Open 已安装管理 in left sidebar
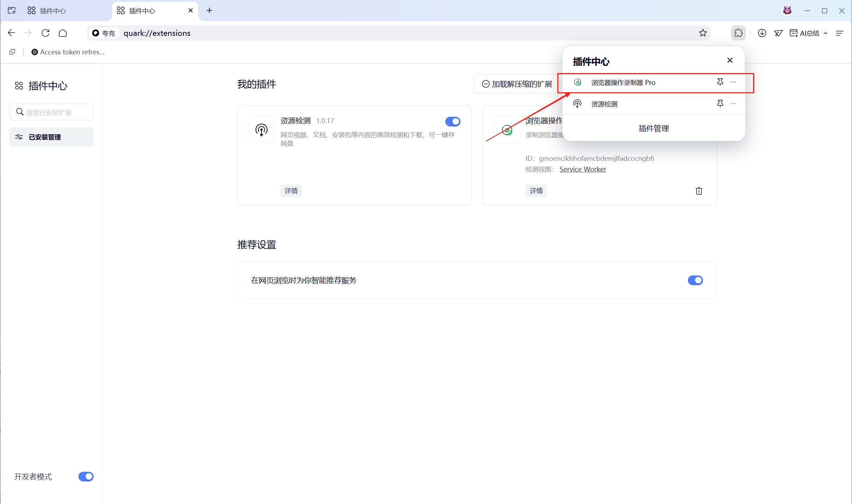 point(51,136)
